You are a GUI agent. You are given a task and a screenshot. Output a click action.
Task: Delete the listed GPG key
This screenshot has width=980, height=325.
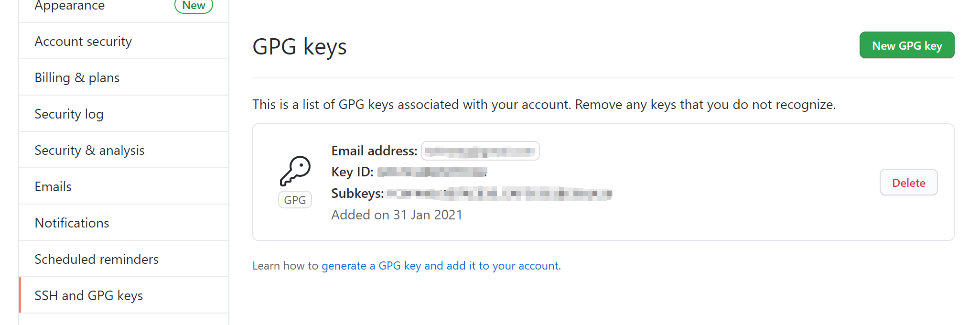908,183
